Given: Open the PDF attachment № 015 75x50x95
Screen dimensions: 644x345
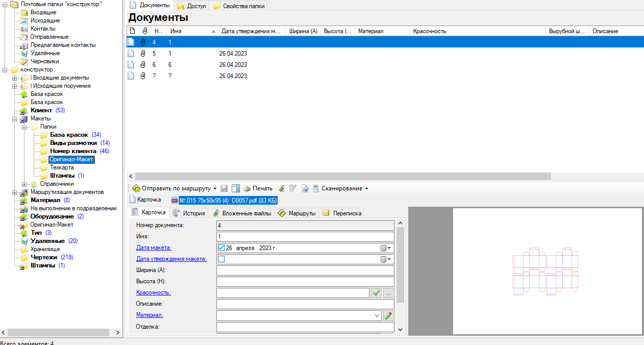Looking at the screenshot, I should point(224,200).
